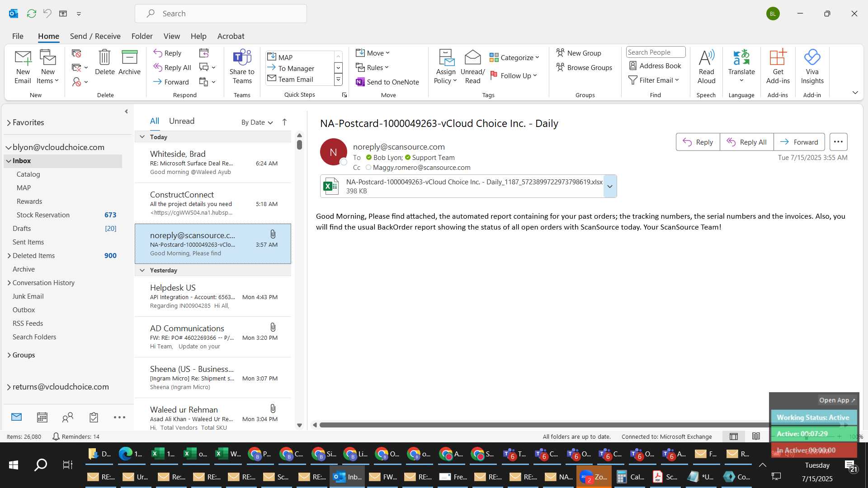Open the Whiteside, Brad email

(213, 163)
